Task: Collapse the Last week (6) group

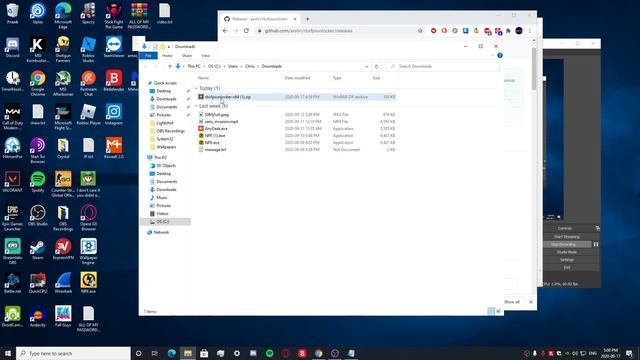Action: point(196,106)
